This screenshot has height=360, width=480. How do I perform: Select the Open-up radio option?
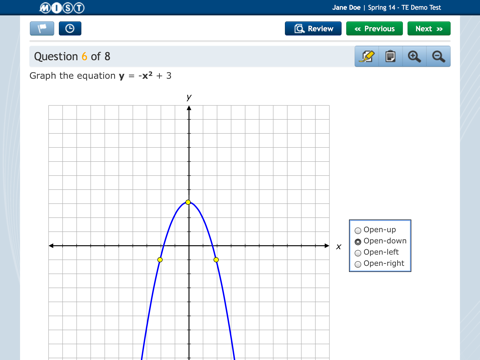(x=358, y=230)
